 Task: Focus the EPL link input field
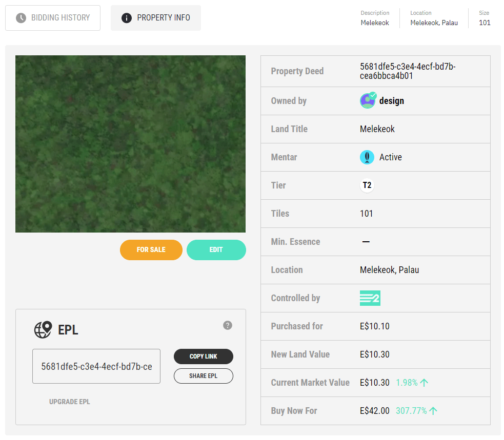pos(96,366)
